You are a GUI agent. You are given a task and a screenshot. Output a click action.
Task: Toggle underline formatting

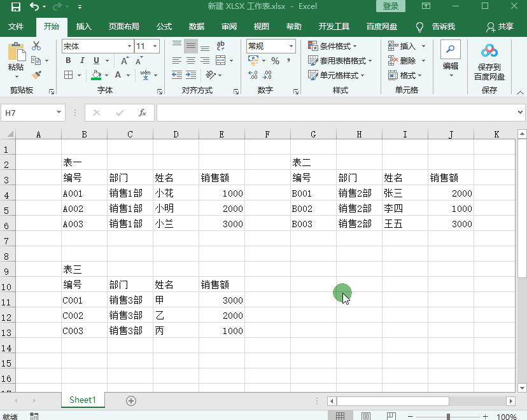[x=96, y=60]
